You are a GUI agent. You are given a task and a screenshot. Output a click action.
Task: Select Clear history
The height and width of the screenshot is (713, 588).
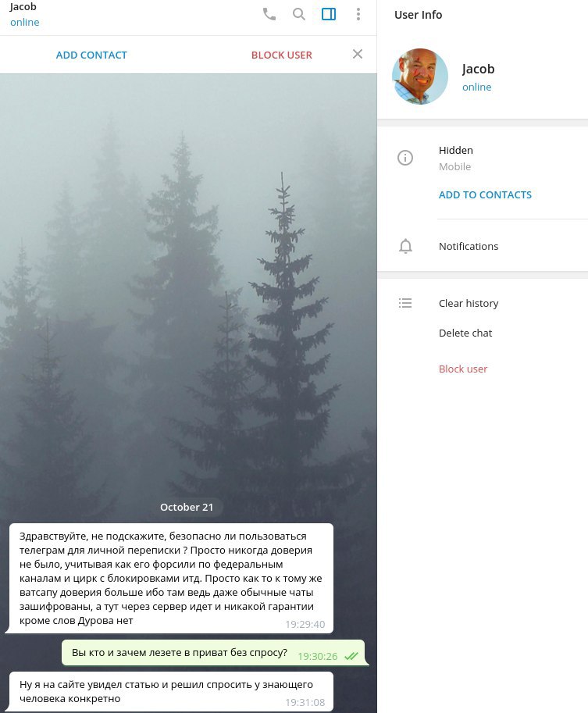[x=469, y=303]
